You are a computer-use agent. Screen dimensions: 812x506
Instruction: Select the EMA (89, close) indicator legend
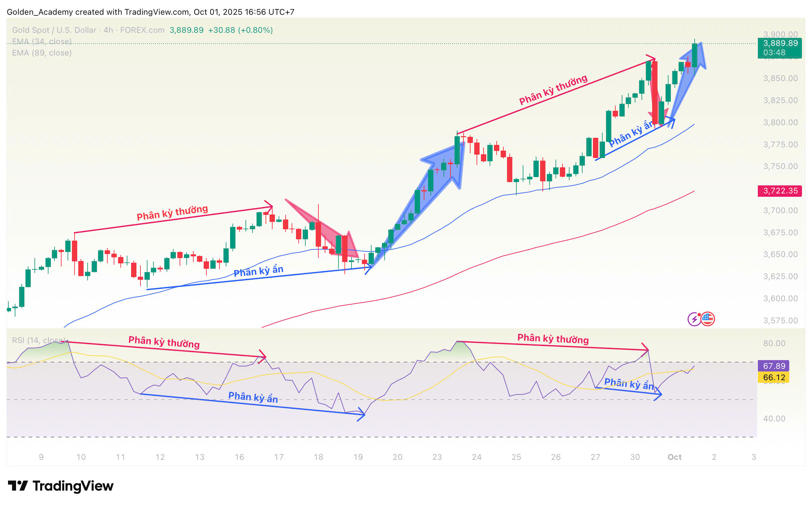42,53
